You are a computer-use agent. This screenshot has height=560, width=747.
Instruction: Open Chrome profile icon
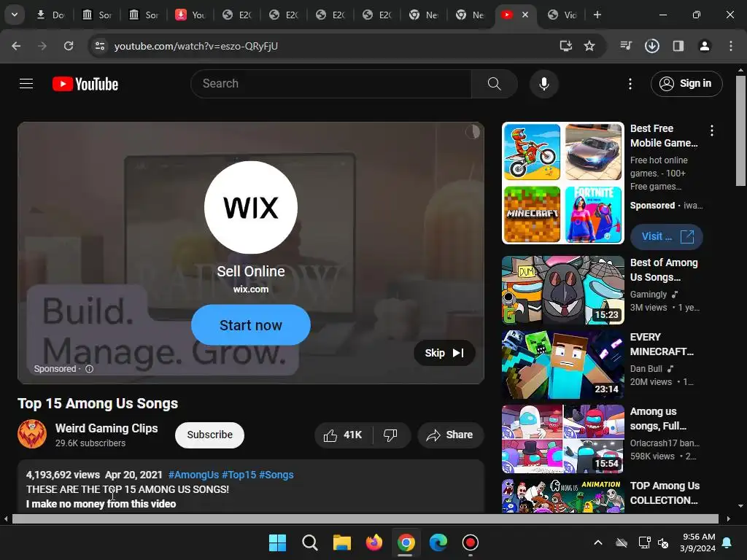pos(704,46)
